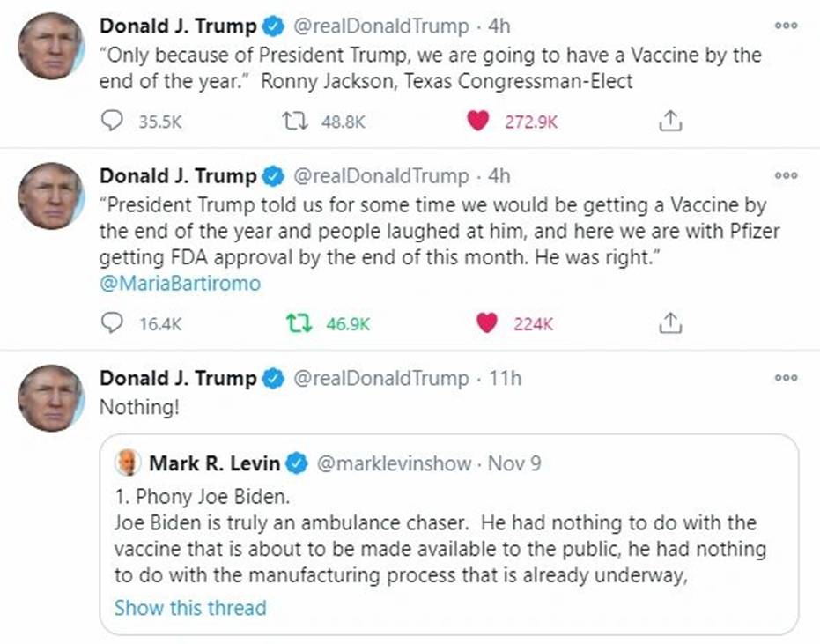Retweet the Ronny Jackson quote tweet

tap(293, 122)
